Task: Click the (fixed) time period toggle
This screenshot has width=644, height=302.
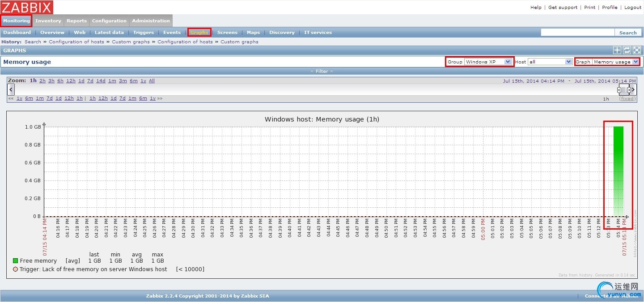Action: pos(627,99)
